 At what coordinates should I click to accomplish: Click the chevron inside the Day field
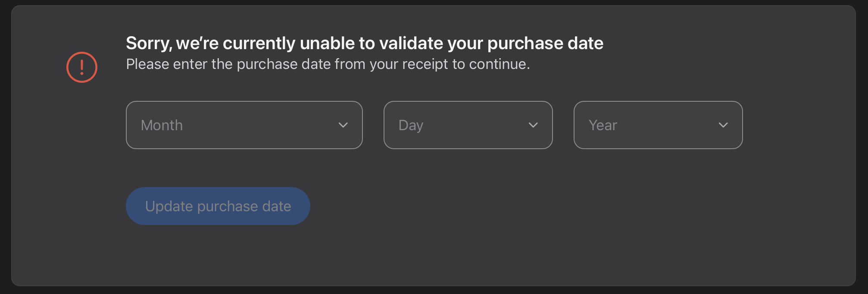coord(533,125)
